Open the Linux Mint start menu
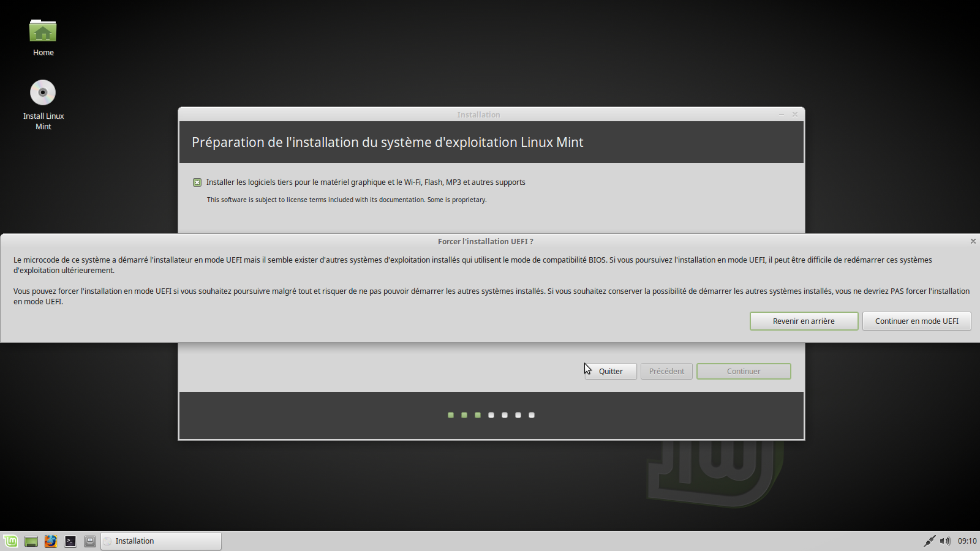980x551 pixels. pyautogui.click(x=11, y=541)
